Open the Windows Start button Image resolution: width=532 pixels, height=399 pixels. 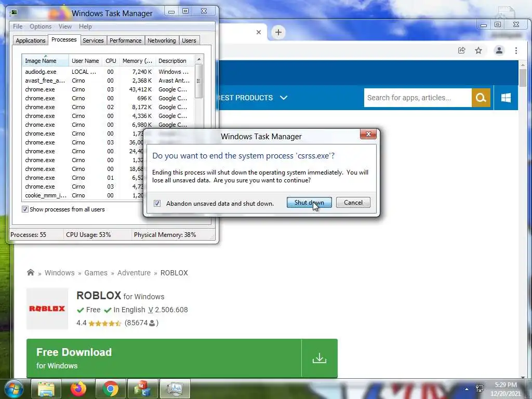click(x=14, y=389)
